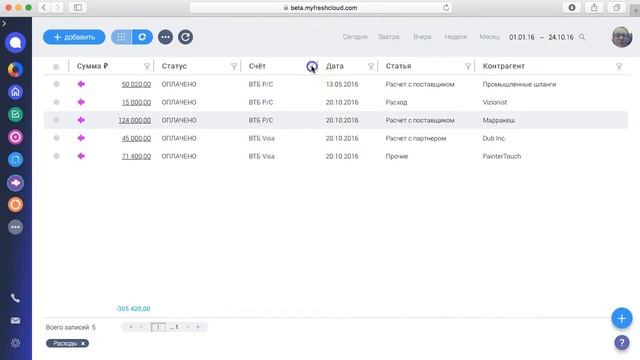Open filter for 'Дата' column
The height and width of the screenshot is (360, 640).
tap(371, 67)
